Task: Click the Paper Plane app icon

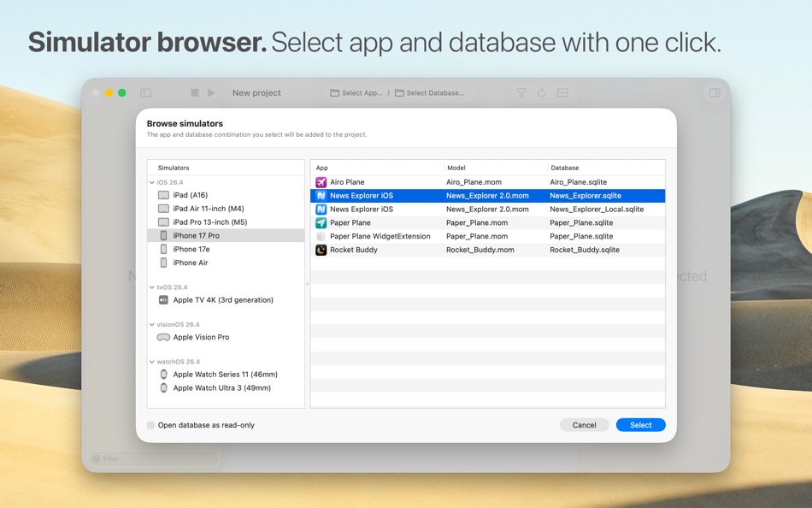Action: 321,222
